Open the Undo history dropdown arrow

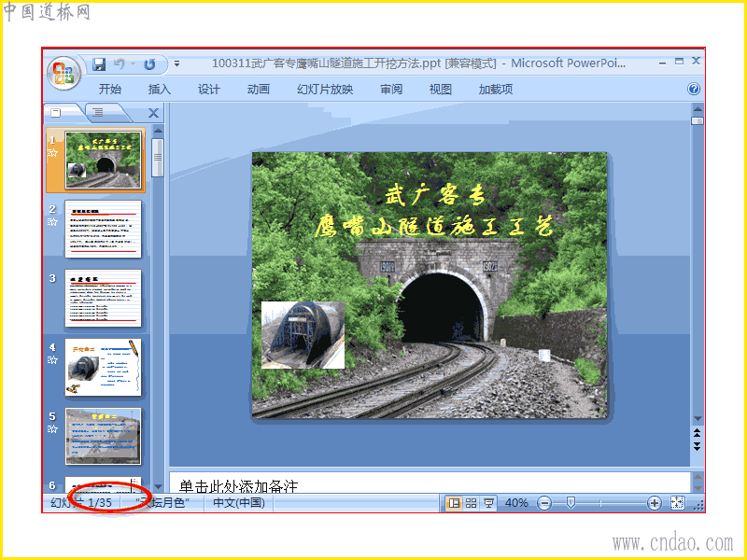(134, 63)
